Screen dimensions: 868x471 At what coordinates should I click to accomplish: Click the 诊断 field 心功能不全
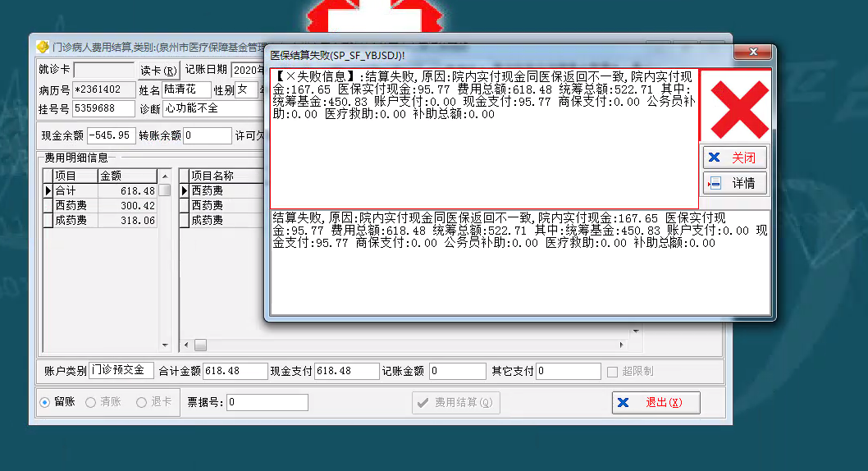pos(213,108)
